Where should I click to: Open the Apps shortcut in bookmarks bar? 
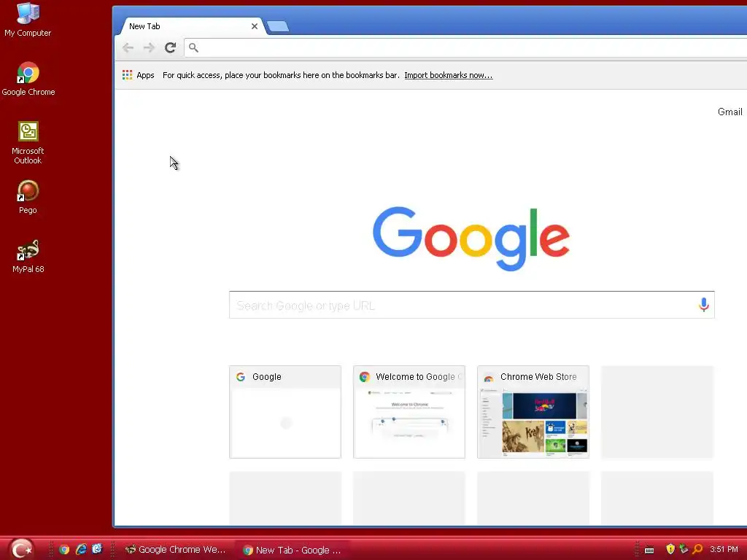click(x=138, y=75)
